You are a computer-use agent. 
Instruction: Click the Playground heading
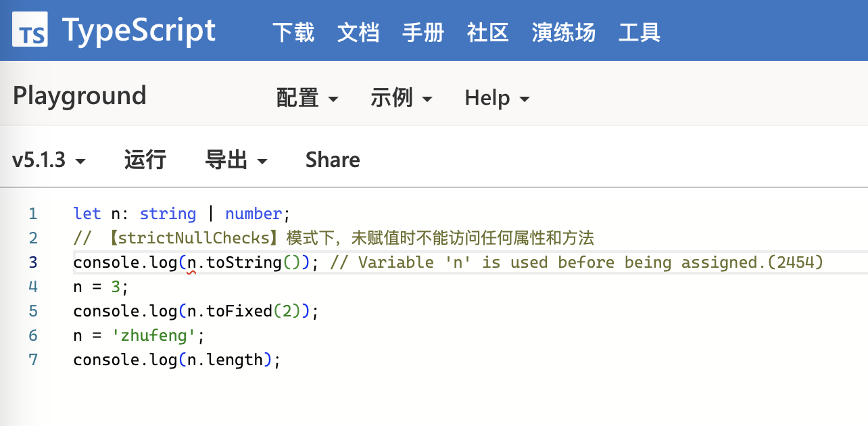[x=80, y=96]
